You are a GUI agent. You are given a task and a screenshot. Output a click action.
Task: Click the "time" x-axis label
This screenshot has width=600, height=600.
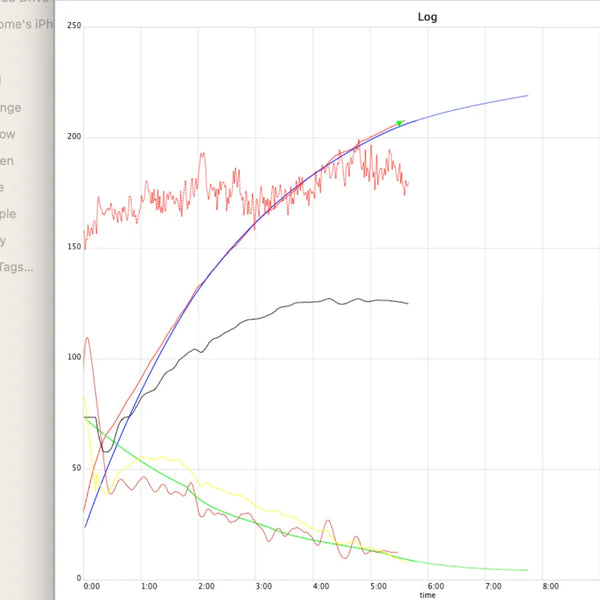(x=427, y=595)
